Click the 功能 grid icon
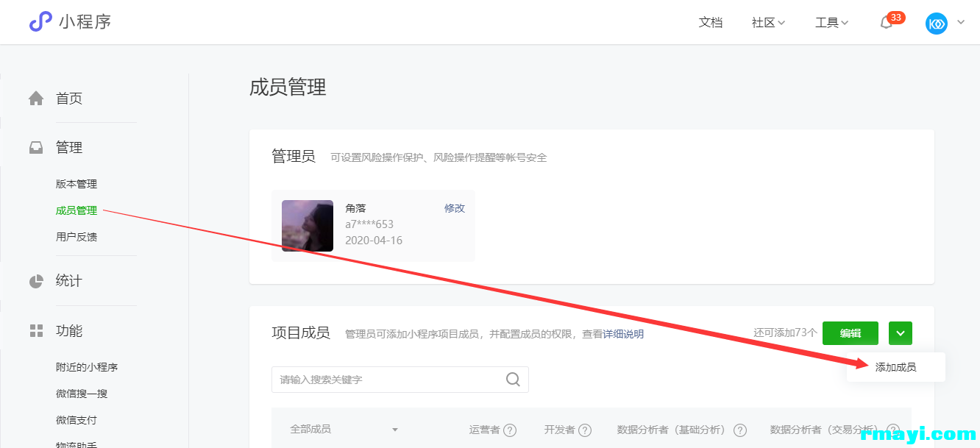 [x=36, y=330]
